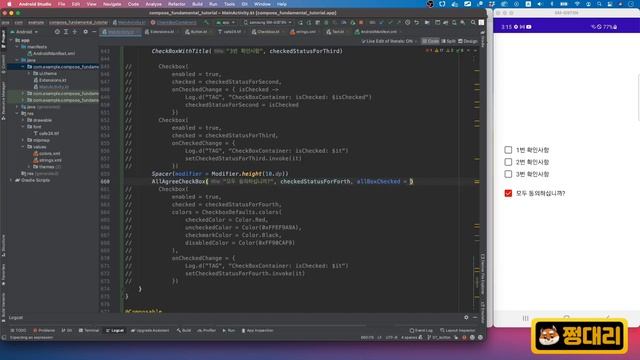This screenshot has width=640, height=360.
Task: Hide the Logcat panel
Action: click(475, 318)
